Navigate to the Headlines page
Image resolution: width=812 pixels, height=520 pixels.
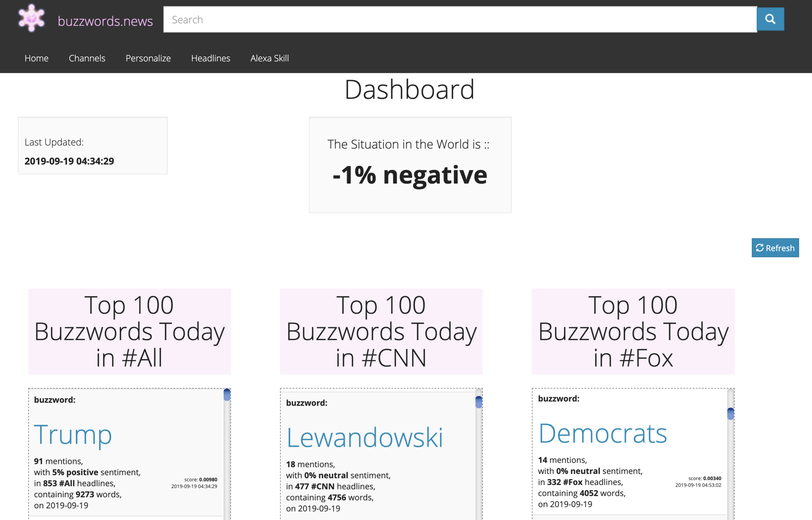[x=210, y=58]
